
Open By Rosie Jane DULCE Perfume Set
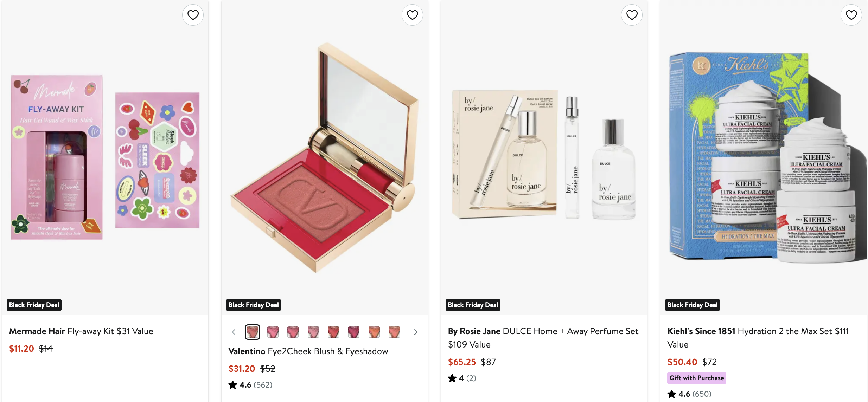tap(543, 331)
